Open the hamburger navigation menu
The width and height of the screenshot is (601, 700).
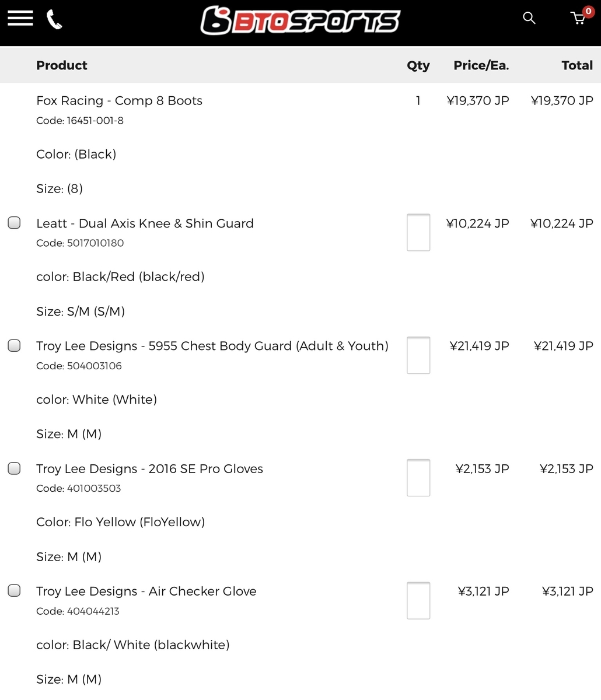[20, 19]
